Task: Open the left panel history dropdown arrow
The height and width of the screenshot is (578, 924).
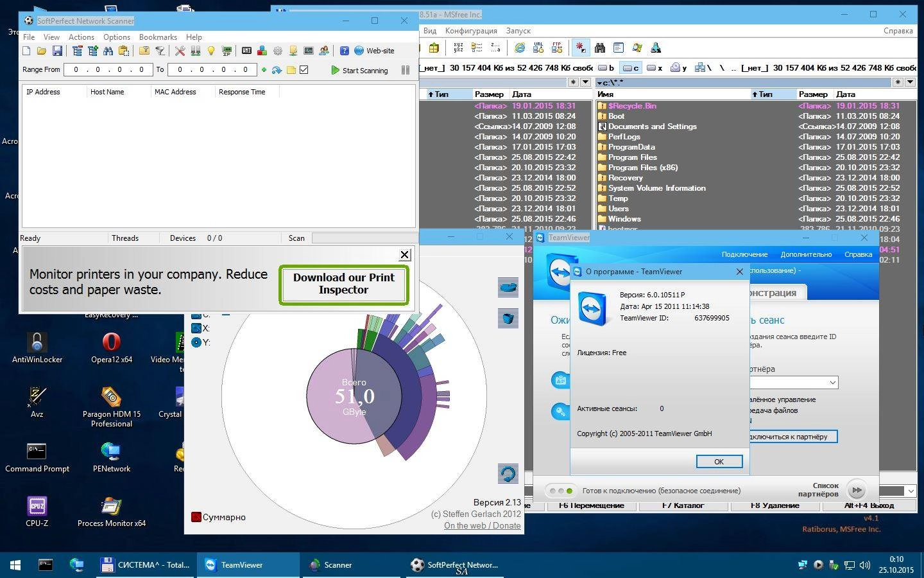Action: click(x=585, y=82)
